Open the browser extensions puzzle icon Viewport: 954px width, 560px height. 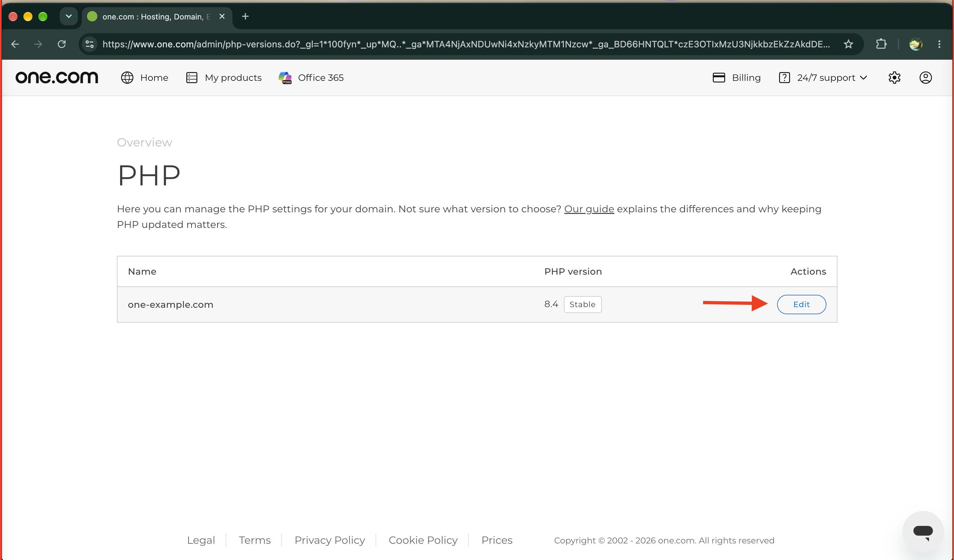click(x=881, y=44)
